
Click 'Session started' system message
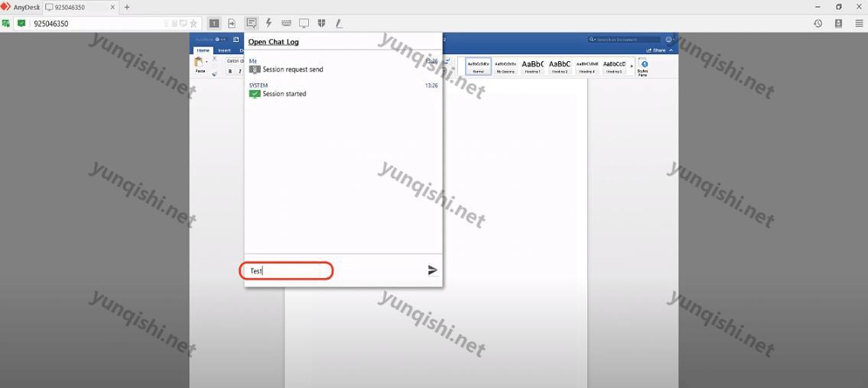pyautogui.click(x=284, y=94)
